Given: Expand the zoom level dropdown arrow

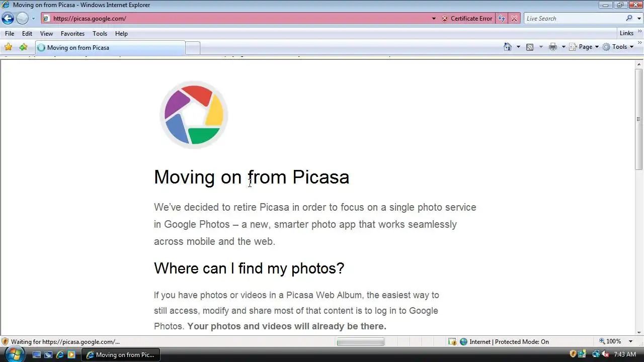Looking at the screenshot, I should (630, 341).
